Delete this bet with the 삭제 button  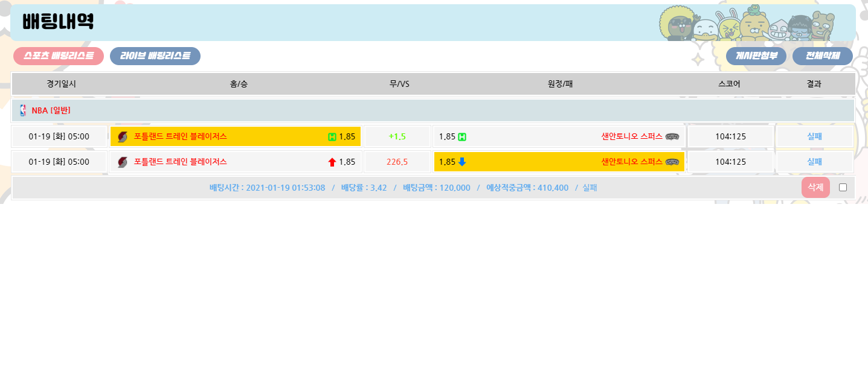(815, 188)
